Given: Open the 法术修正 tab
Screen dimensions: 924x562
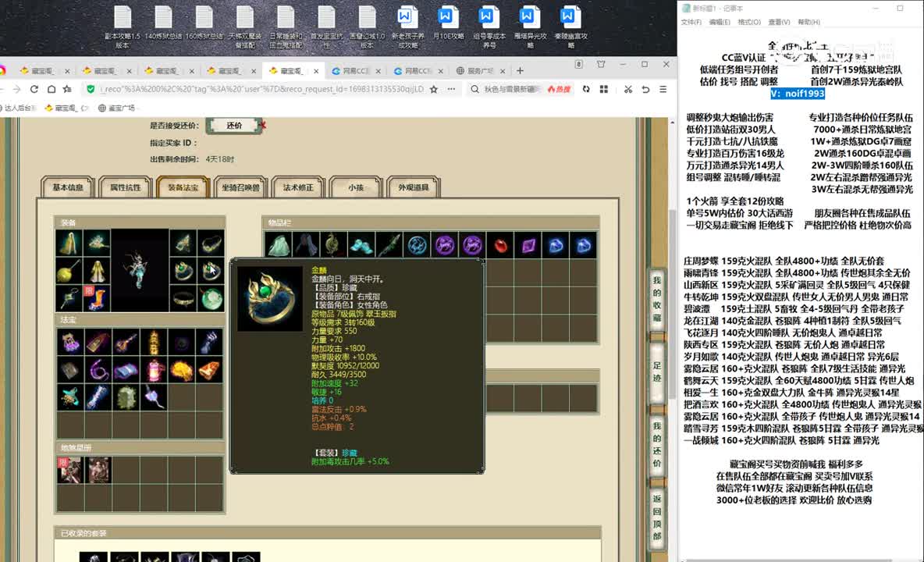Looking at the screenshot, I should pyautogui.click(x=298, y=187).
